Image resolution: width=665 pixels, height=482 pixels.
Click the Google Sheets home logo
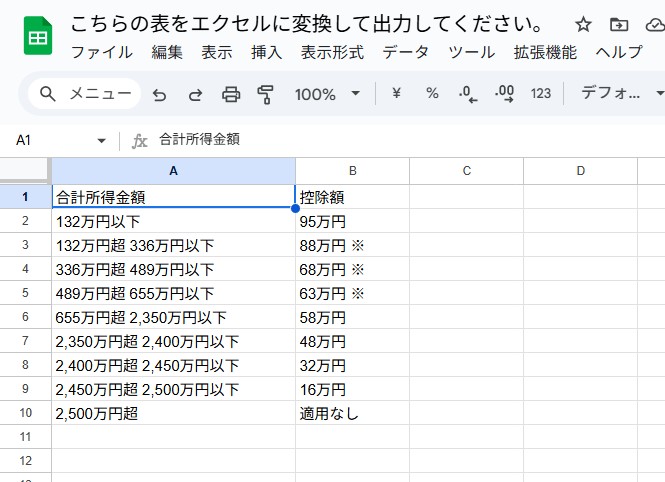(38, 38)
